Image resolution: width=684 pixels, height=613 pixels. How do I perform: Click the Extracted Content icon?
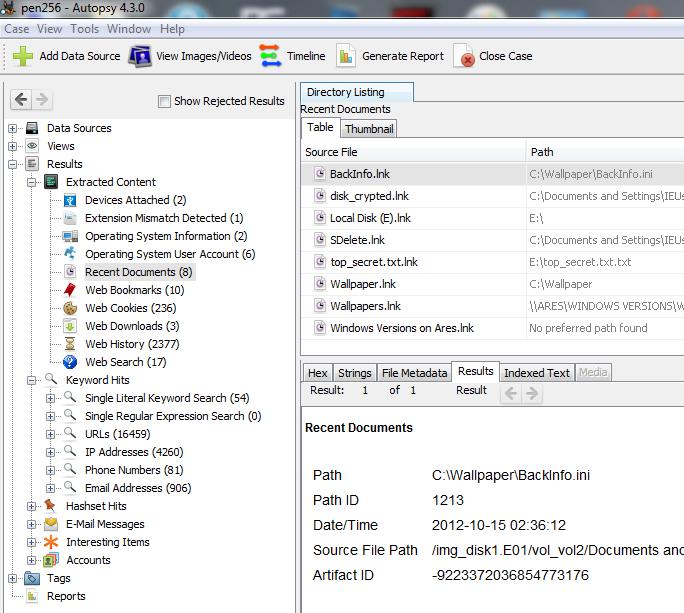[x=51, y=182]
